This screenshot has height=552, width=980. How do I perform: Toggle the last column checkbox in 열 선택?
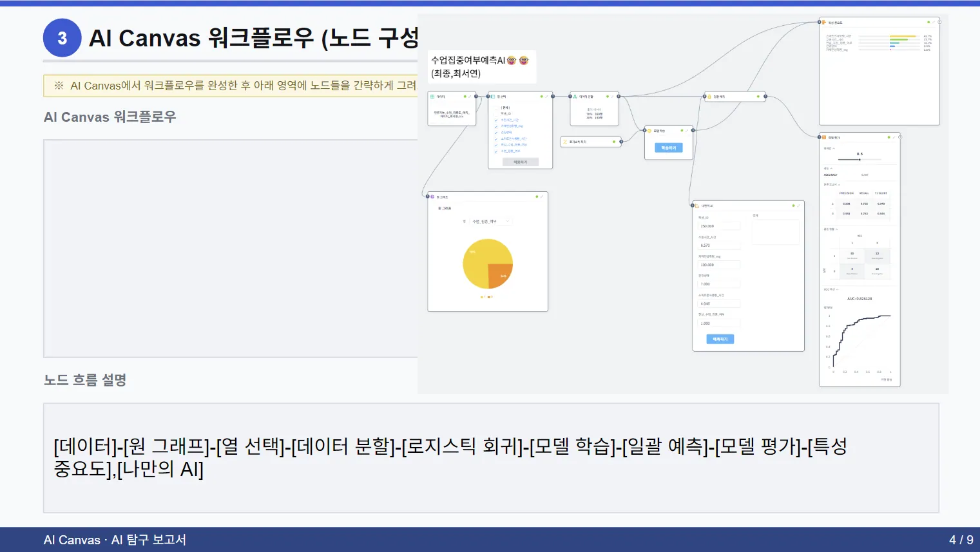click(x=496, y=151)
